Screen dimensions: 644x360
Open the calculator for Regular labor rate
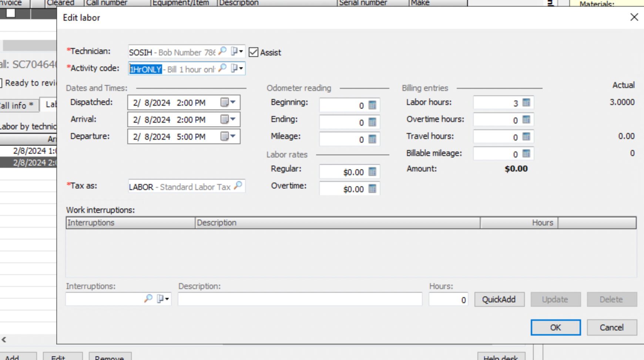coord(372,172)
